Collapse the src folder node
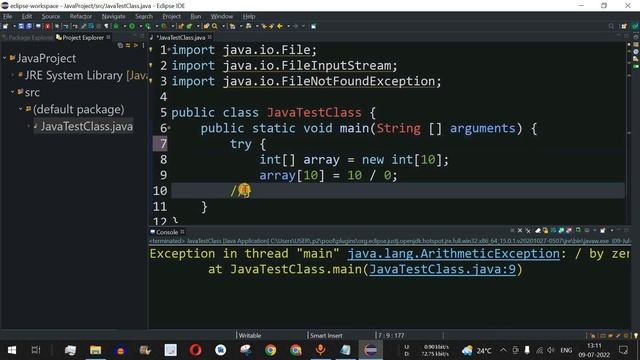Screen dimensions: 640x360 click(x=13, y=93)
